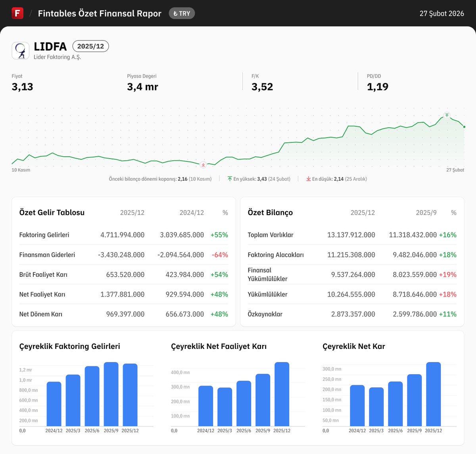Screen dimensions: 476x454
Task: Click the 2025/6 bar in Net Kar chart
Action: tap(395, 404)
